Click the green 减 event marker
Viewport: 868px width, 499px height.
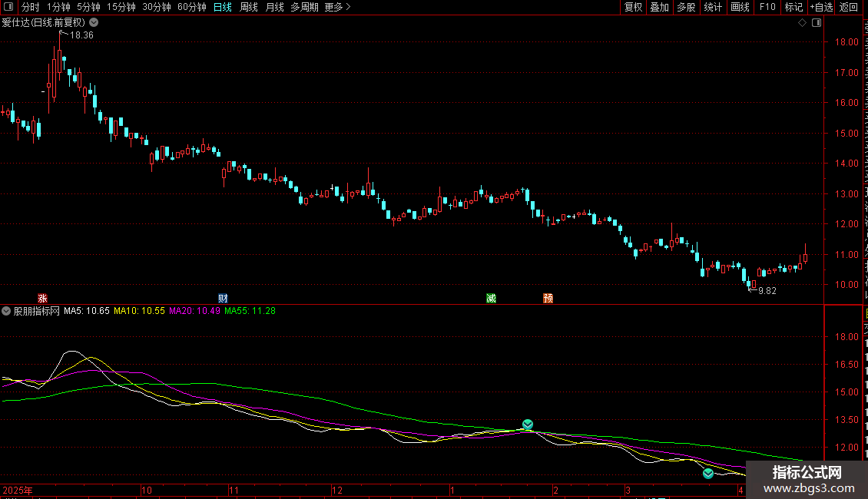coord(491,298)
